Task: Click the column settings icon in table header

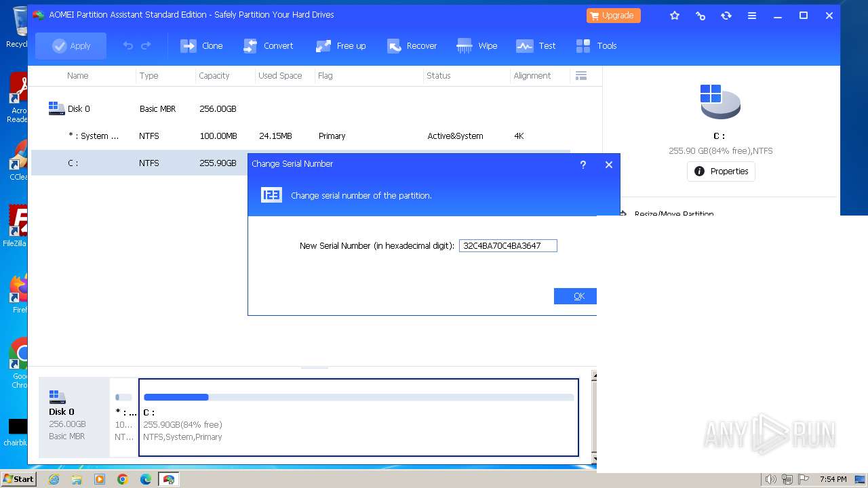Action: (580, 75)
